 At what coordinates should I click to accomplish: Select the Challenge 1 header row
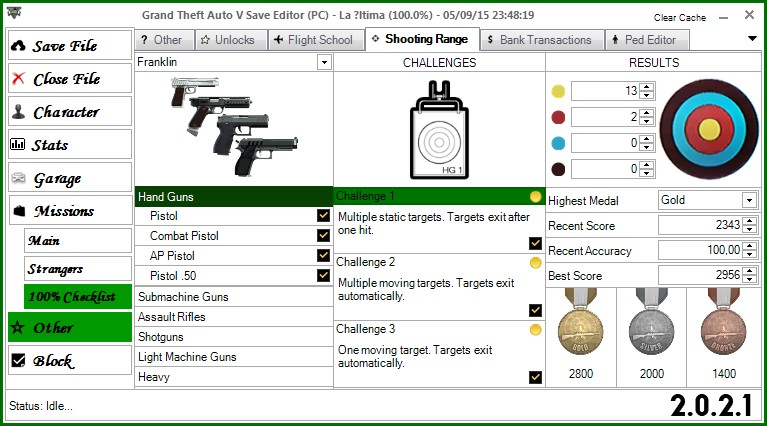click(x=439, y=196)
